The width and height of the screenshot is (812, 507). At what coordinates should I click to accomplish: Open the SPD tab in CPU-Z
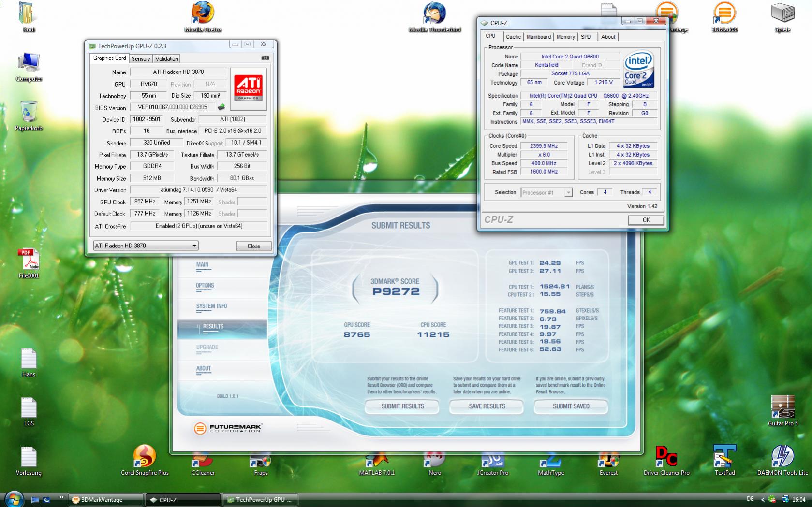click(x=586, y=37)
